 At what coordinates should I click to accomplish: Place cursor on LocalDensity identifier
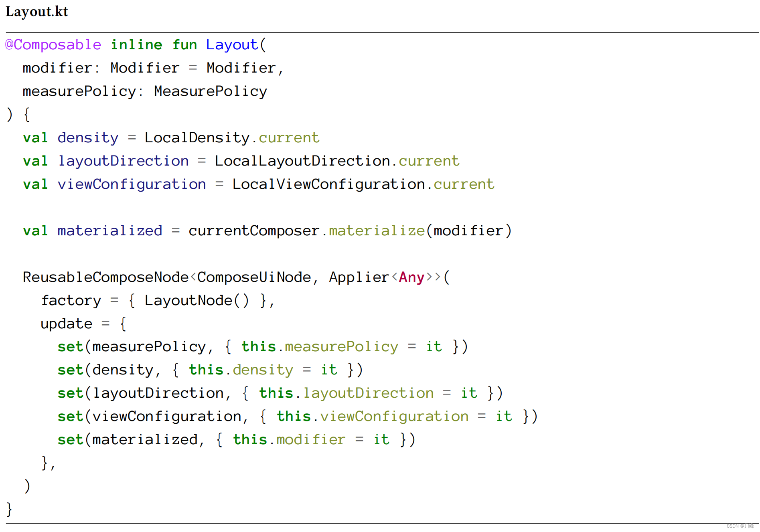[x=197, y=138]
